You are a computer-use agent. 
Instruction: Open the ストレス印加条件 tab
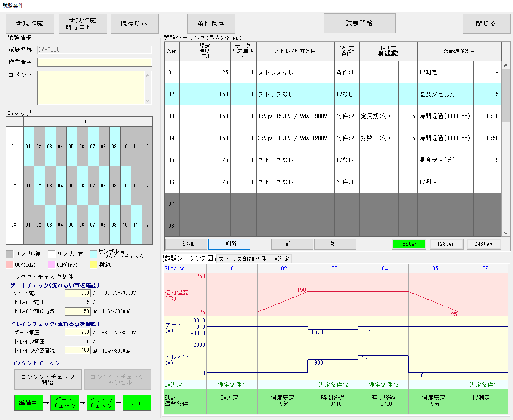click(x=242, y=259)
